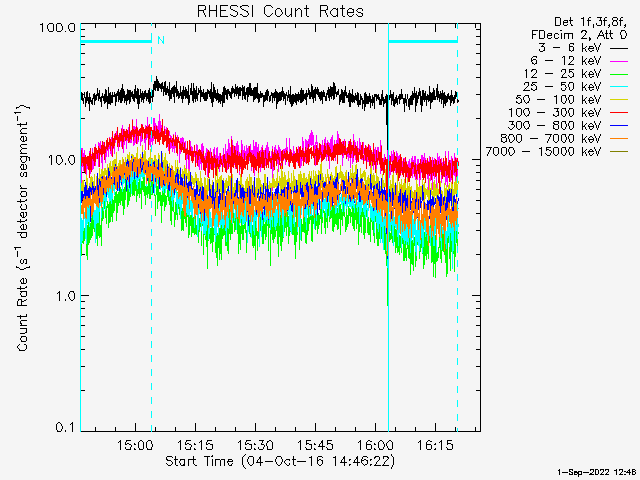
Task: Click the green line swatch for 12 - 25 keV
Action: coord(619,75)
